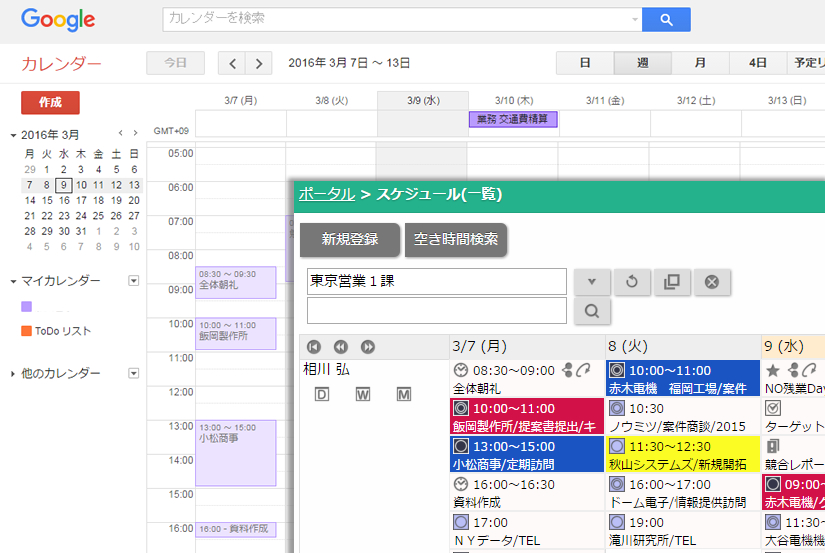
Task: Click checkmark icon above ターゲット entry
Action: (x=772, y=408)
